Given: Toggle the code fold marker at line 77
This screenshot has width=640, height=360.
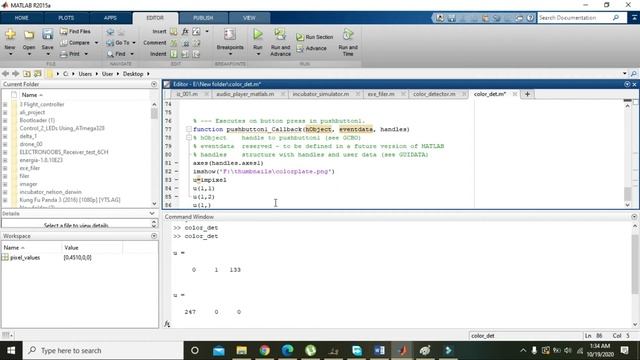Looking at the screenshot, I should (189, 129).
